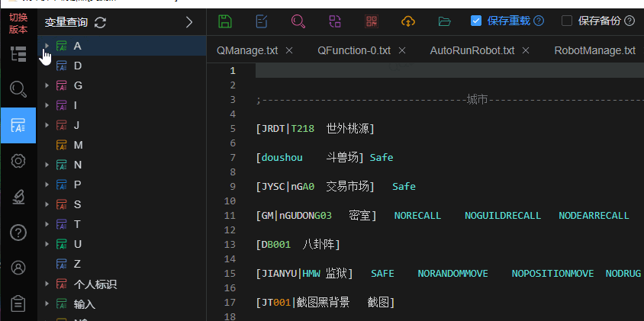Click the 城市 comment on line 3

[x=477, y=99]
